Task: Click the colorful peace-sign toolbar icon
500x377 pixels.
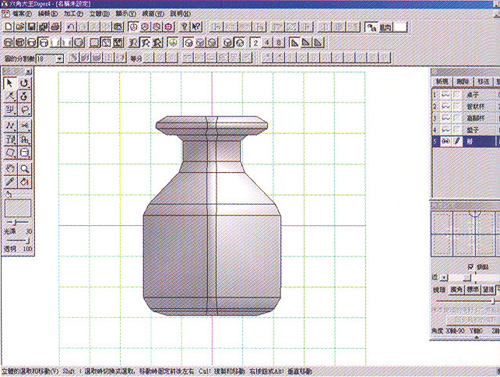Action: click(173, 42)
